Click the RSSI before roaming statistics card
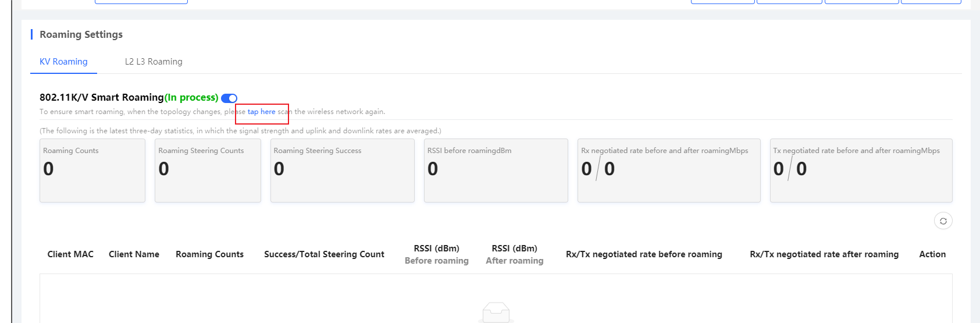This screenshot has height=323, width=980. click(x=496, y=171)
